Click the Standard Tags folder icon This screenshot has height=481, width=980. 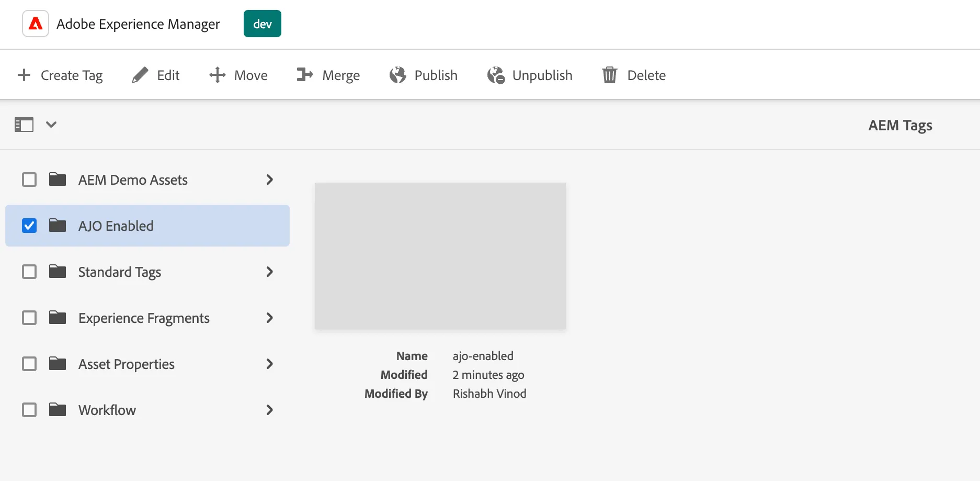[x=58, y=272]
